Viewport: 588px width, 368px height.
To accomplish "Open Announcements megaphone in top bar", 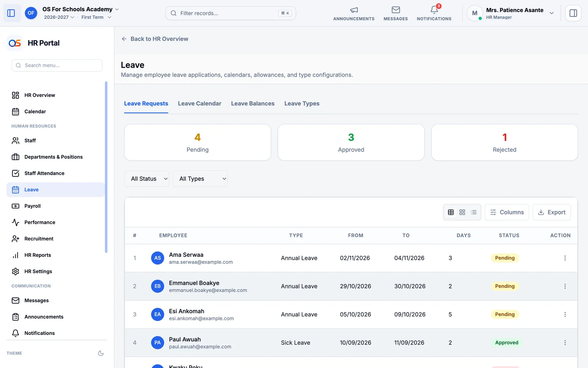I will (354, 14).
